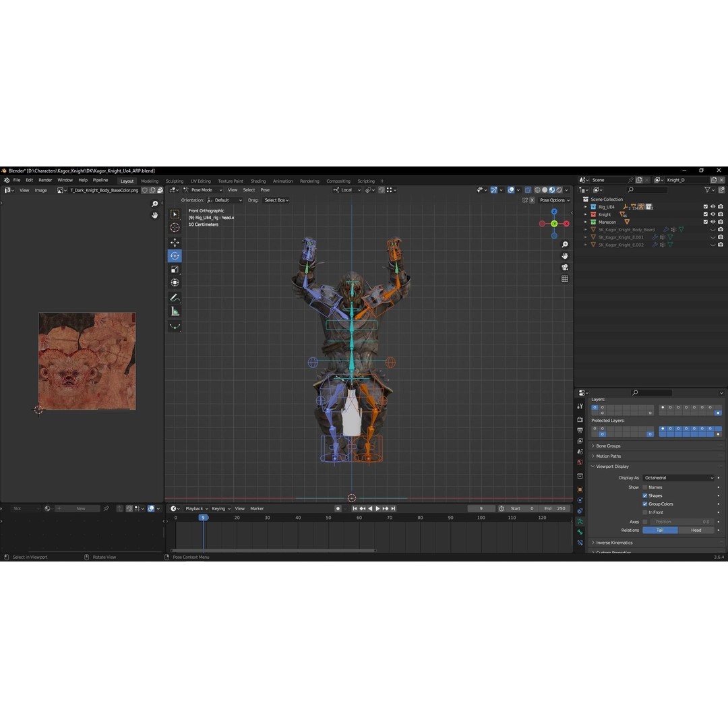The height and width of the screenshot is (728, 728).
Task: Open the Tool properties tab
Action: click(580, 406)
